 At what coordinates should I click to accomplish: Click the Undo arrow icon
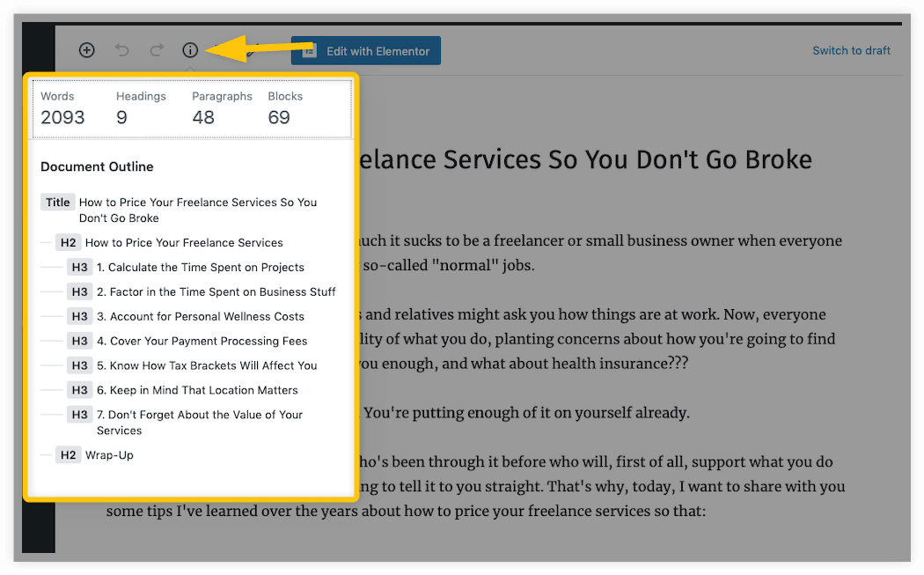coord(121,50)
